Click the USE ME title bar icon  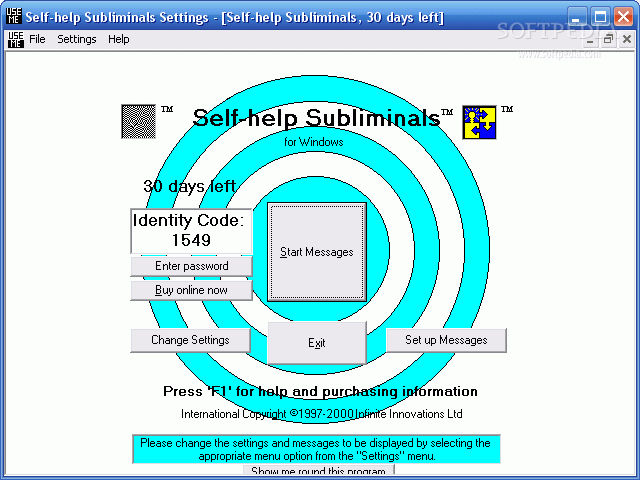tap(13, 17)
